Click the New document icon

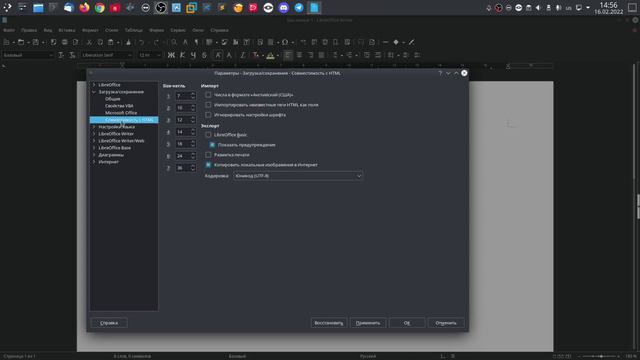click(7, 42)
